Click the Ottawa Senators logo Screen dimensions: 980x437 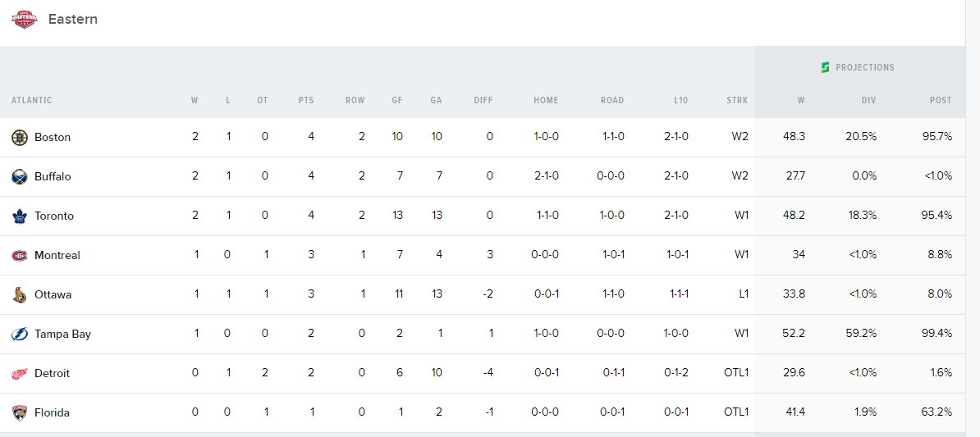click(20, 294)
